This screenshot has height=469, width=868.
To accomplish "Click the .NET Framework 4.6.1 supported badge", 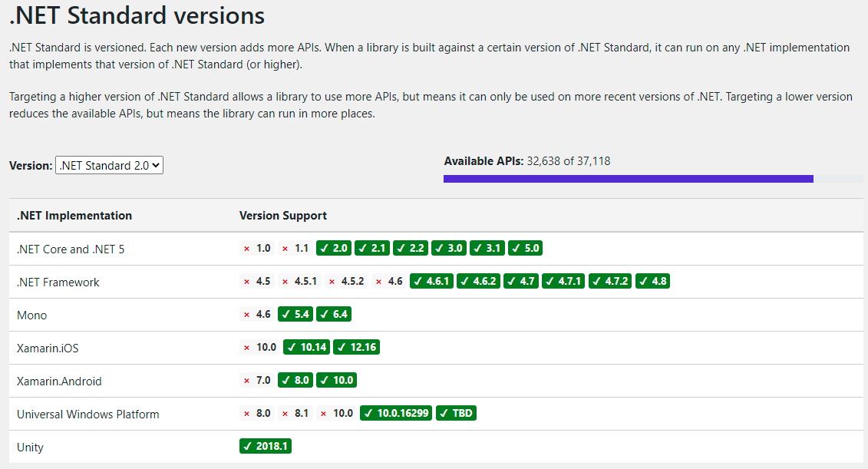I will pyautogui.click(x=432, y=281).
